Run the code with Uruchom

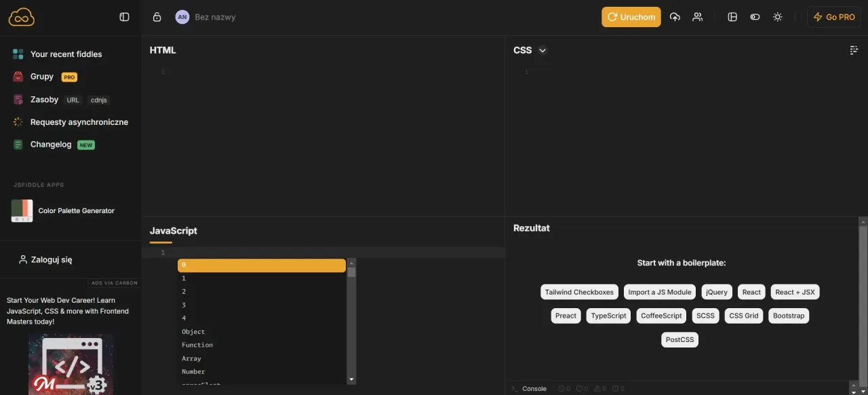click(631, 16)
